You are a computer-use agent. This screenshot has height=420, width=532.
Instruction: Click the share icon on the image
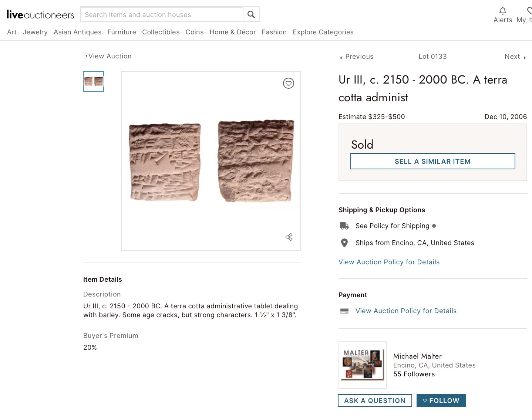tap(289, 237)
